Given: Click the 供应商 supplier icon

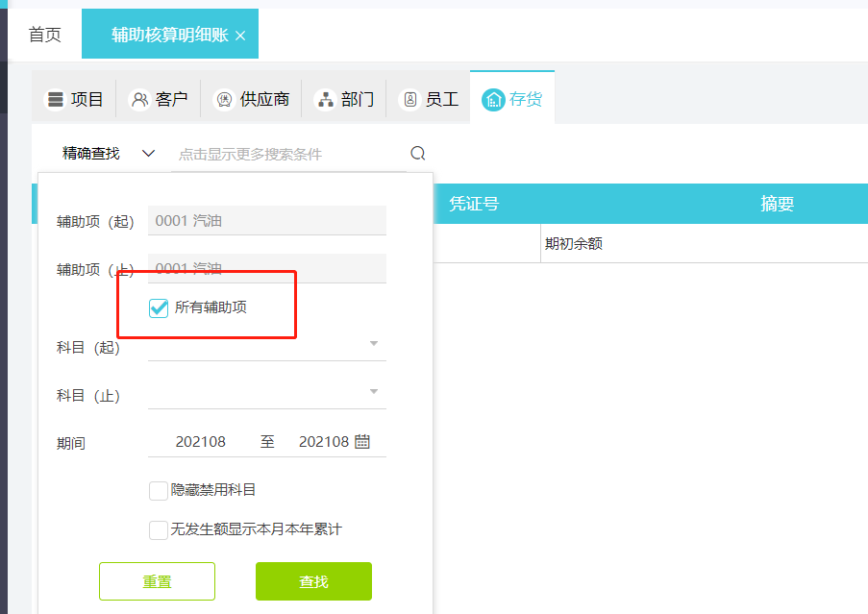Looking at the screenshot, I should [x=224, y=100].
